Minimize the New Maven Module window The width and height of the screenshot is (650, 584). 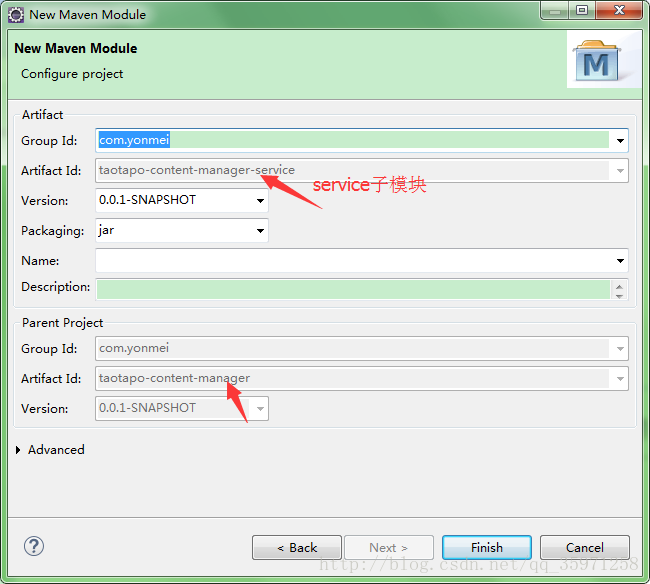[x=555, y=10]
